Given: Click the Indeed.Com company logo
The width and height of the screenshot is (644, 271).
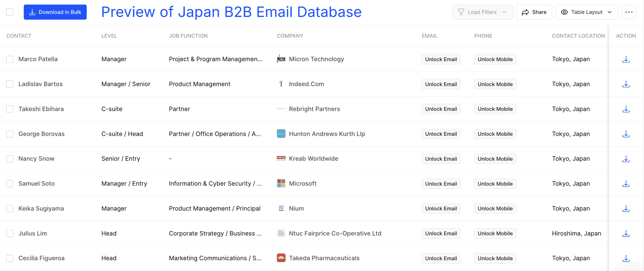Looking at the screenshot, I should pos(281,84).
